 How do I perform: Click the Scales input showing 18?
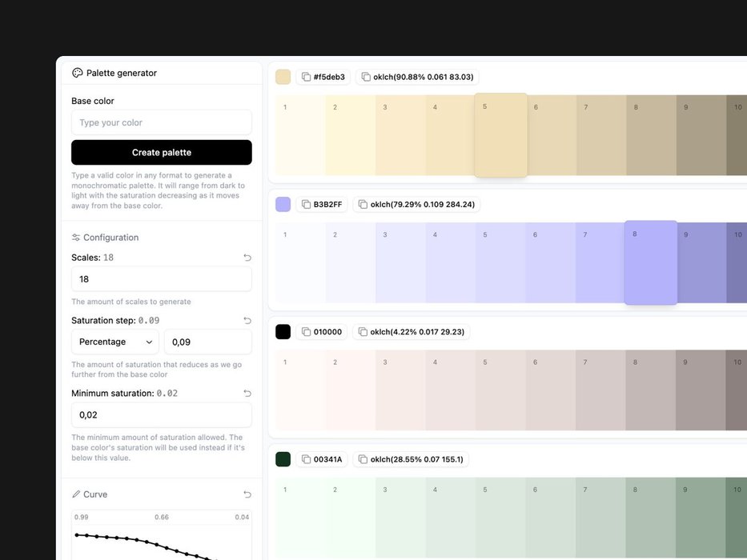[x=161, y=279]
